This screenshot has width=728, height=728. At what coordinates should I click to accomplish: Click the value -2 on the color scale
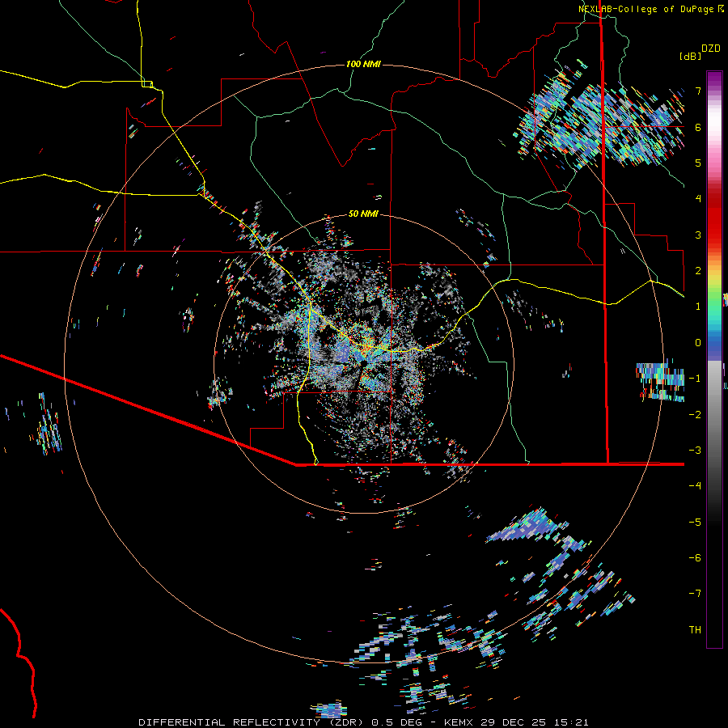(695, 415)
